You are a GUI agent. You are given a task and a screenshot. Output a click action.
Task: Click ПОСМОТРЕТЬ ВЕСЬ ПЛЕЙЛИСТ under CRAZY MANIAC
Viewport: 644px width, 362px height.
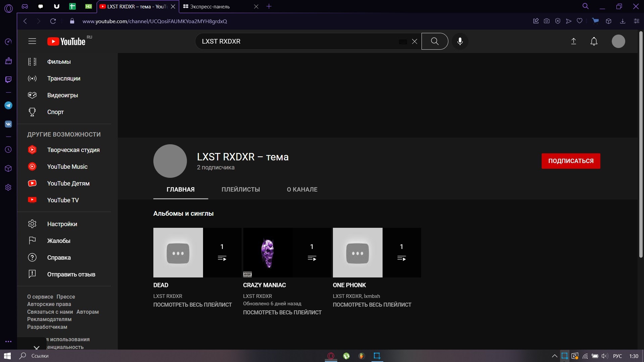282,312
